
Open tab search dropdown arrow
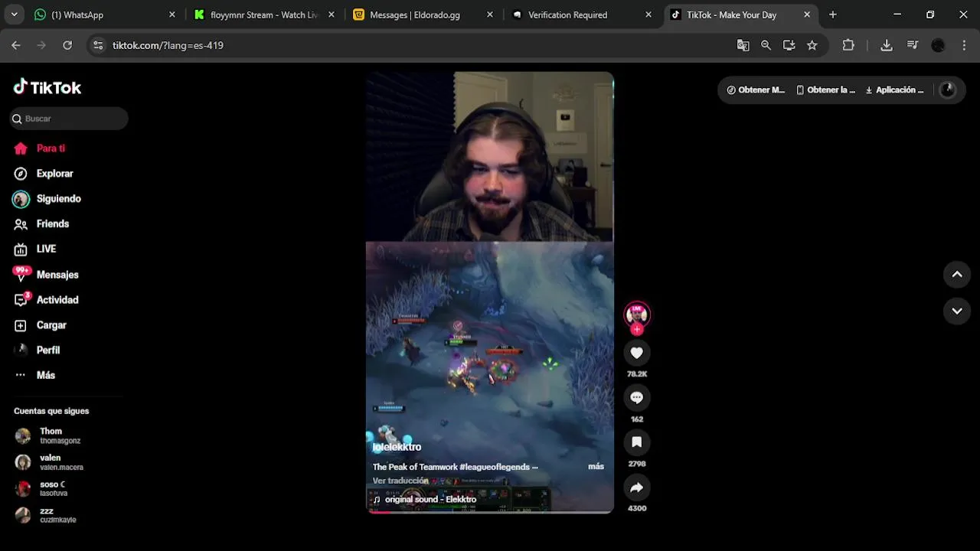[14, 15]
